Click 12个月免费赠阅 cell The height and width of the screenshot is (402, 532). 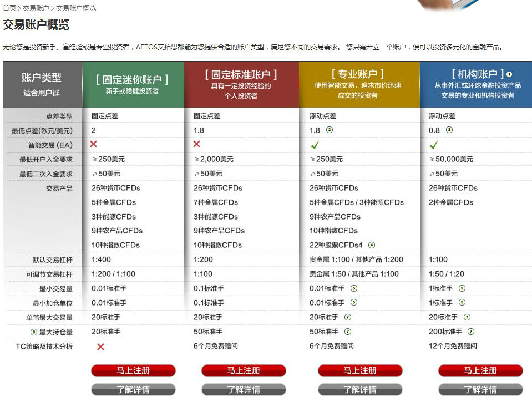pyautogui.click(x=453, y=346)
